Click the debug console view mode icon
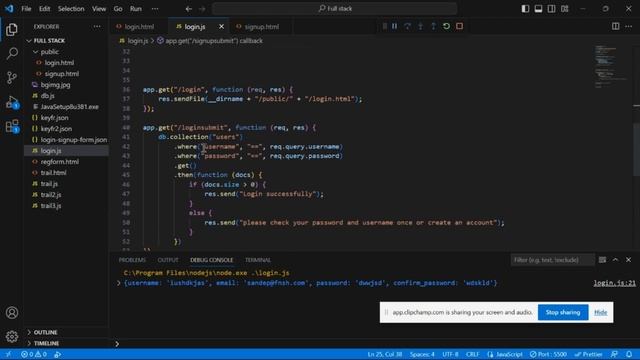Viewport: 640px width, 360px height. pos(602,260)
